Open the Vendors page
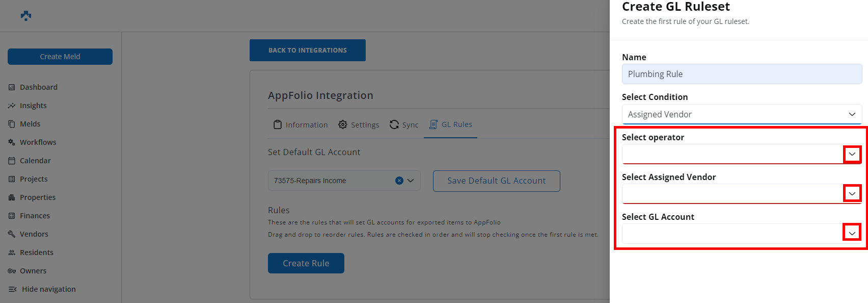The image size is (868, 303). coord(34,234)
